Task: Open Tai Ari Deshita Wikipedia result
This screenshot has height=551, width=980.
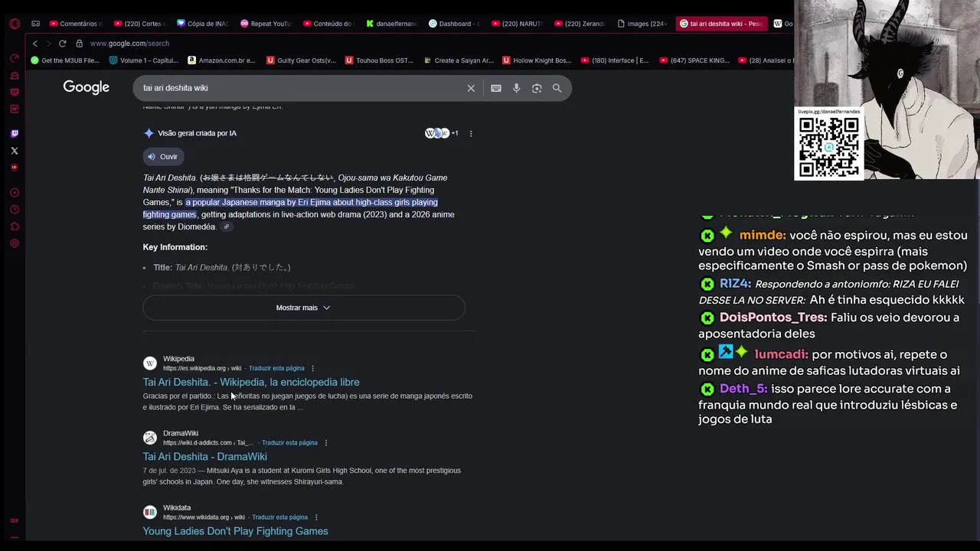Action: [251, 382]
